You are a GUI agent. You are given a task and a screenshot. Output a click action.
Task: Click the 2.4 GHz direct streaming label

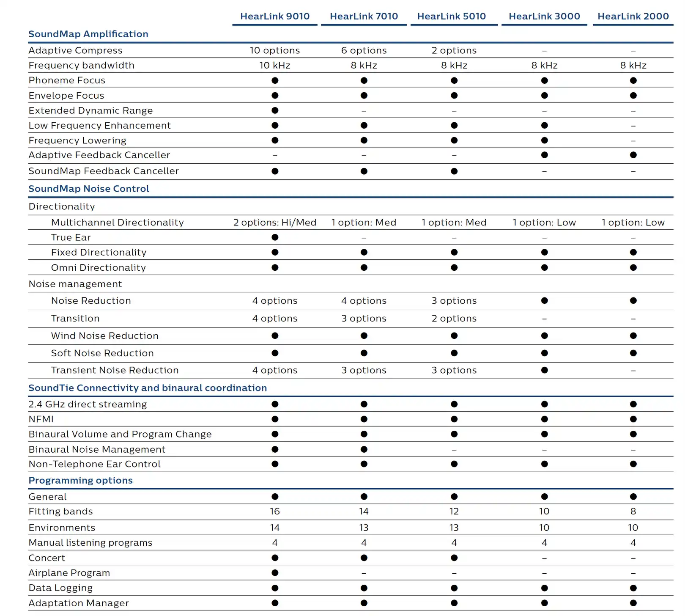tap(88, 404)
